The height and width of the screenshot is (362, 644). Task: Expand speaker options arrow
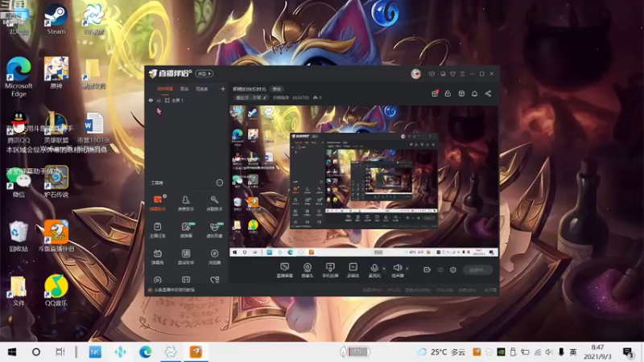[407, 269]
